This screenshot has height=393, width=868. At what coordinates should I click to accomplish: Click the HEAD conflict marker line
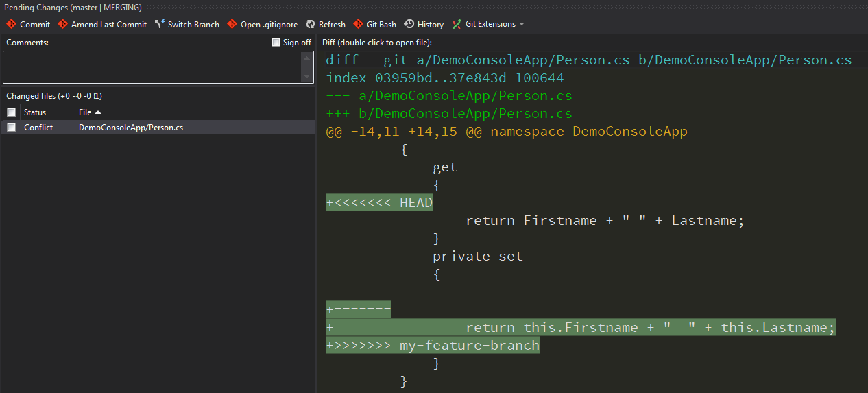click(379, 202)
